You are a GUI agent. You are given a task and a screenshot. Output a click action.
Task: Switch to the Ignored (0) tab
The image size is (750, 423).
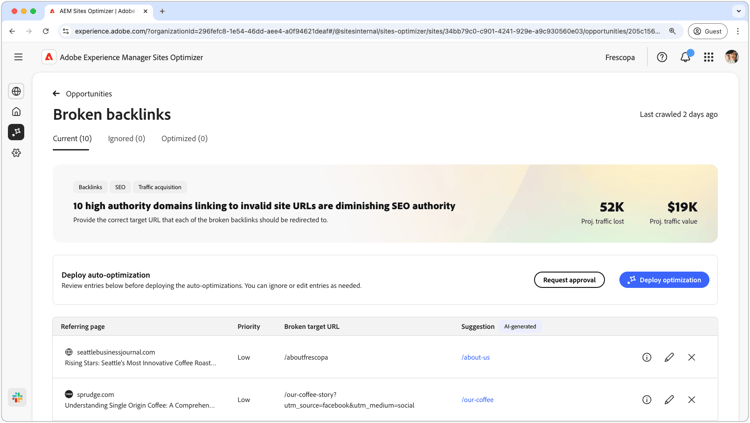(x=126, y=139)
